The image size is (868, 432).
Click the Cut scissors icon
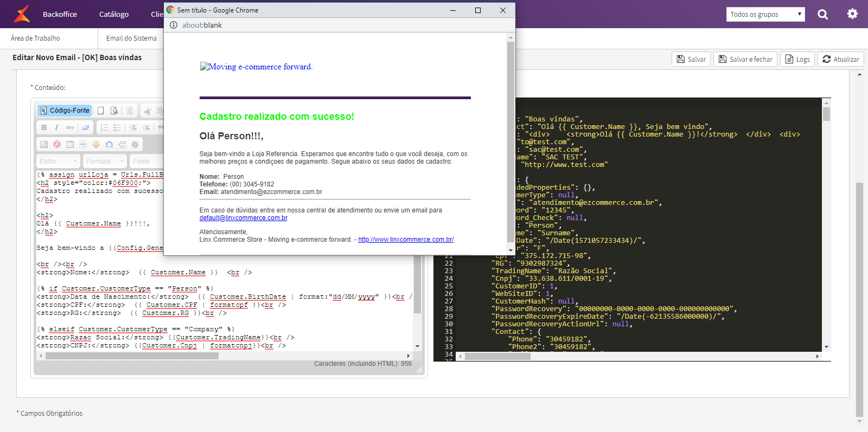click(x=148, y=111)
